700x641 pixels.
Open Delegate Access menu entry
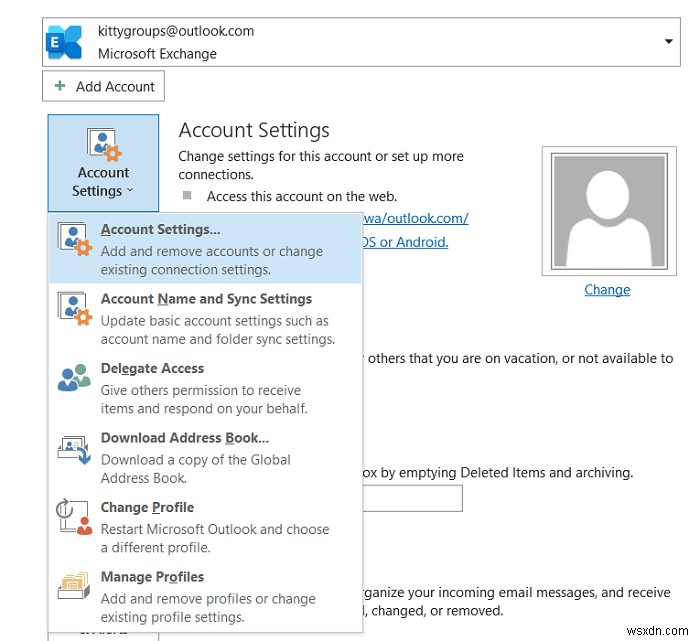(x=205, y=388)
